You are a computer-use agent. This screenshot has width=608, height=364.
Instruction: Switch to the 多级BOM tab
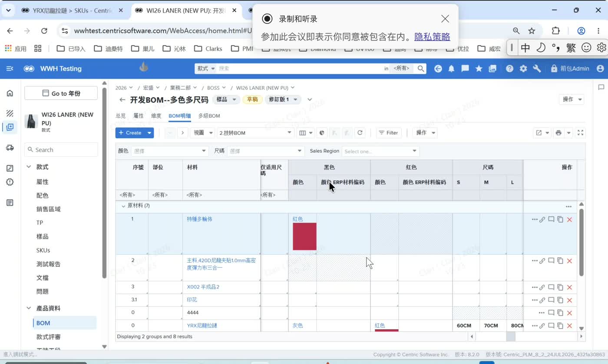click(x=209, y=116)
